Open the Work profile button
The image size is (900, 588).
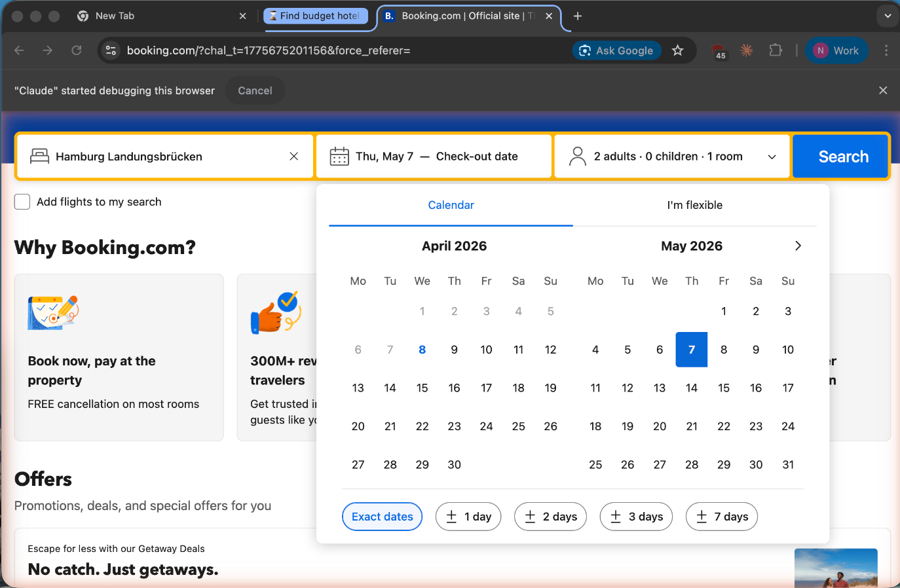(x=836, y=50)
